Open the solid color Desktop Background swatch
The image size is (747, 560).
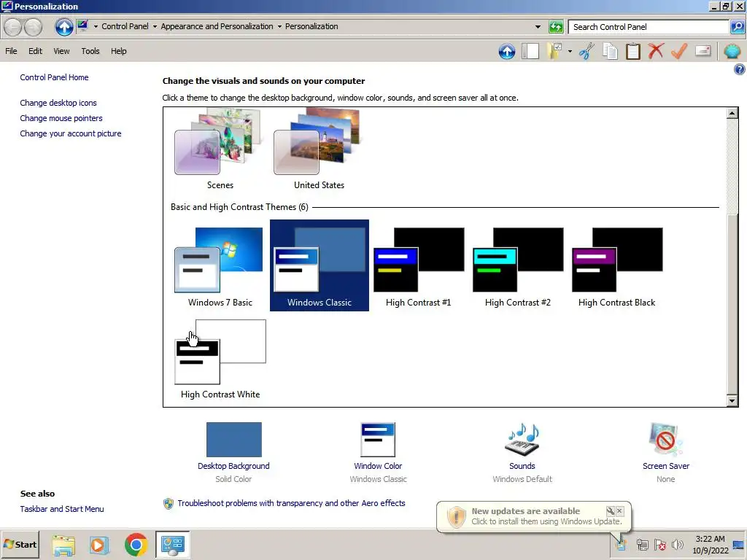pyautogui.click(x=234, y=440)
